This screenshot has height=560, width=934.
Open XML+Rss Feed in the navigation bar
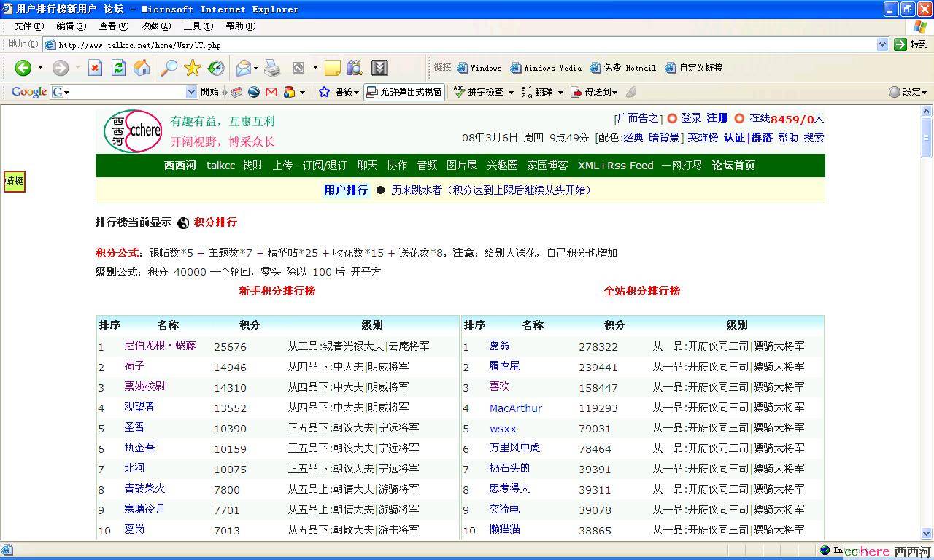click(x=615, y=166)
